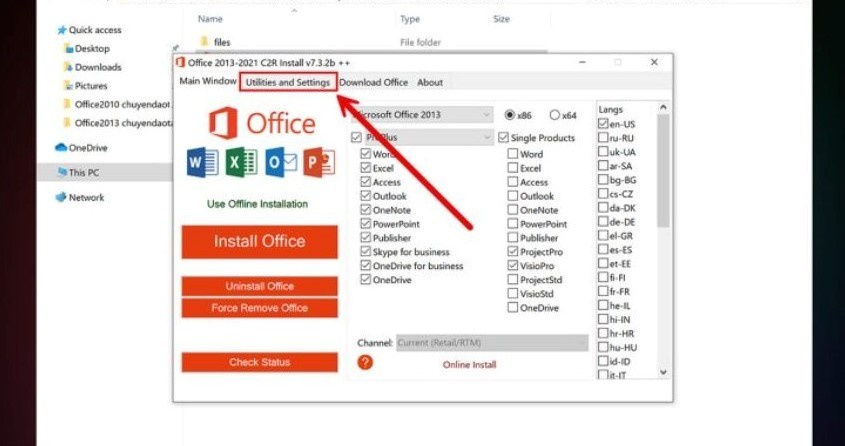Screen dimensions: 845x446
Task: Open the Channel Current (Retail/RTM) dropdown
Action: click(493, 343)
